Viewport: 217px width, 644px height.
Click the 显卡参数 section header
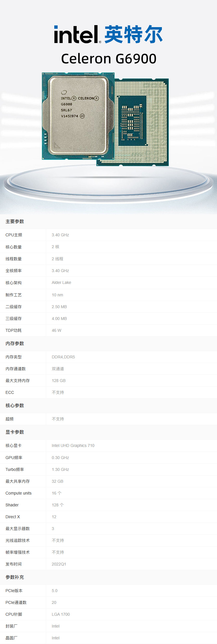click(x=15, y=432)
